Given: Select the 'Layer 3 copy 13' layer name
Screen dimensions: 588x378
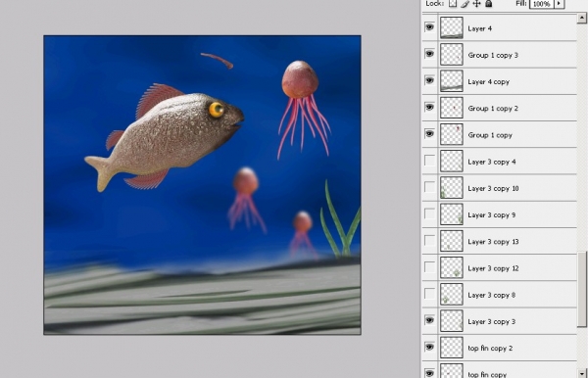Looking at the screenshot, I should (x=493, y=242).
